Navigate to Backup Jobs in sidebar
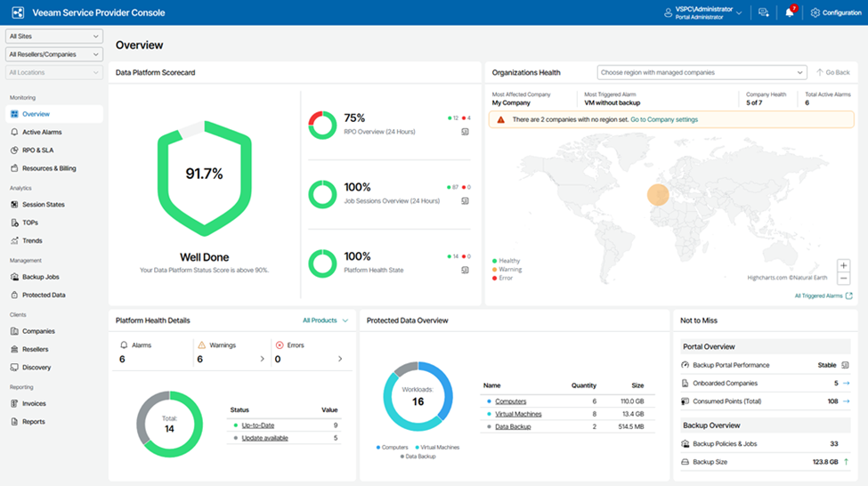Viewport: 868px width, 486px height. (40, 277)
